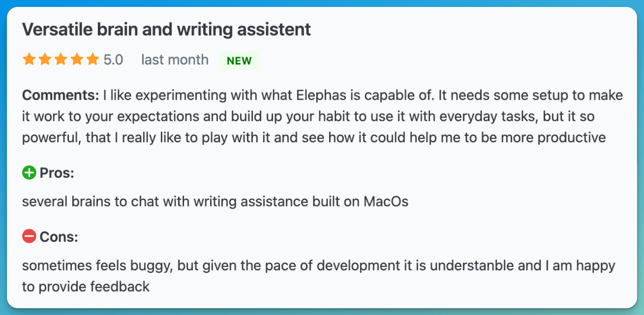Click the bold Cons heading text
644x315 pixels.
pos(59,237)
